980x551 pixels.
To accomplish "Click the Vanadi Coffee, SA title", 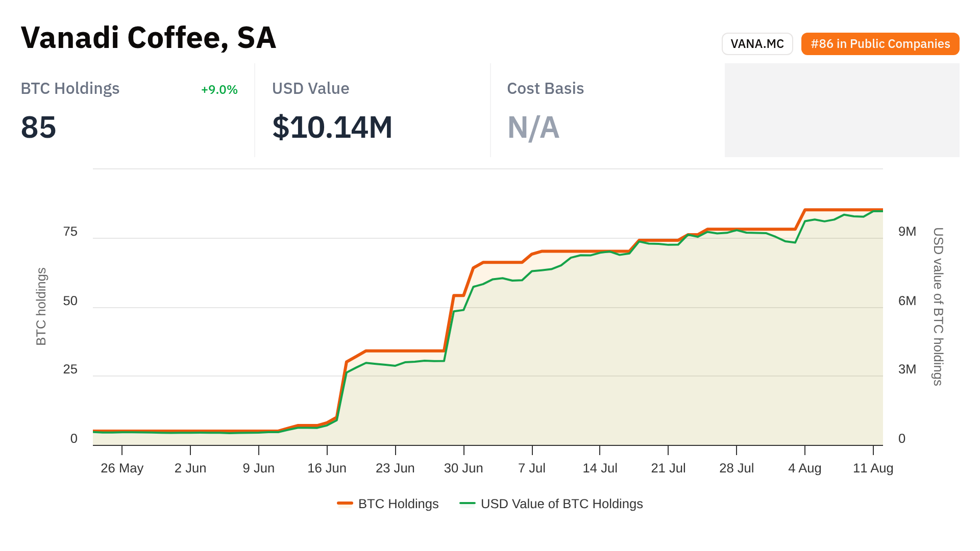I will tap(149, 38).
